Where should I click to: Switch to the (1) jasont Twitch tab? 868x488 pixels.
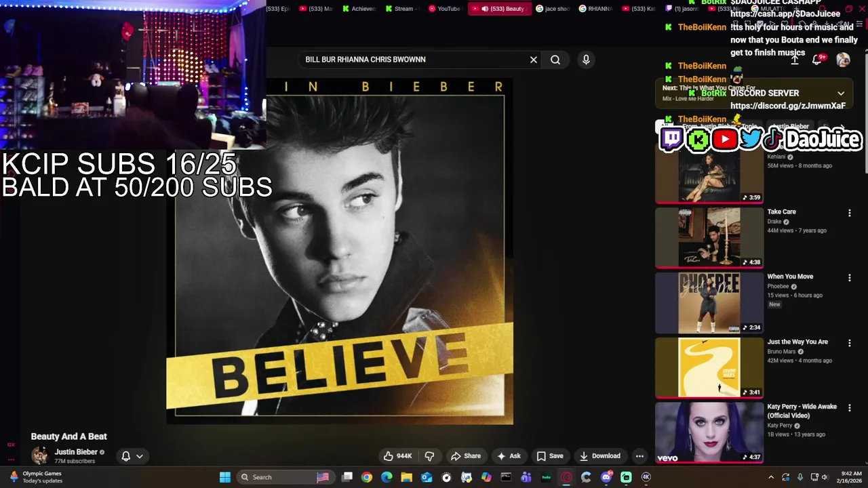click(x=682, y=9)
